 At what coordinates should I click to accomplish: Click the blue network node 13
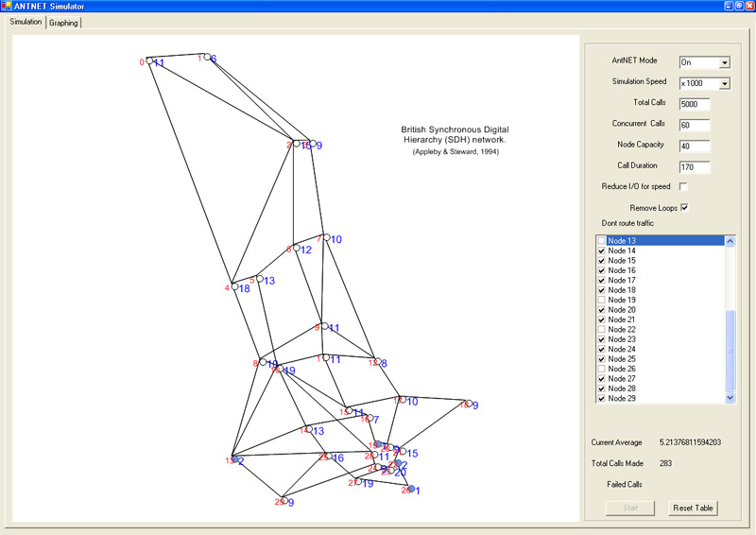point(234,459)
